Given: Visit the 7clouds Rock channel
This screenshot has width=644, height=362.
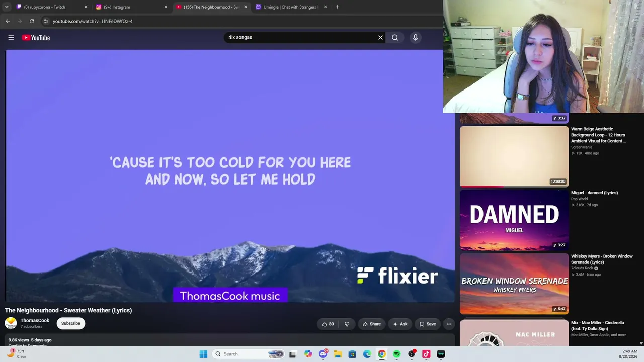Looking at the screenshot, I should coord(582,268).
